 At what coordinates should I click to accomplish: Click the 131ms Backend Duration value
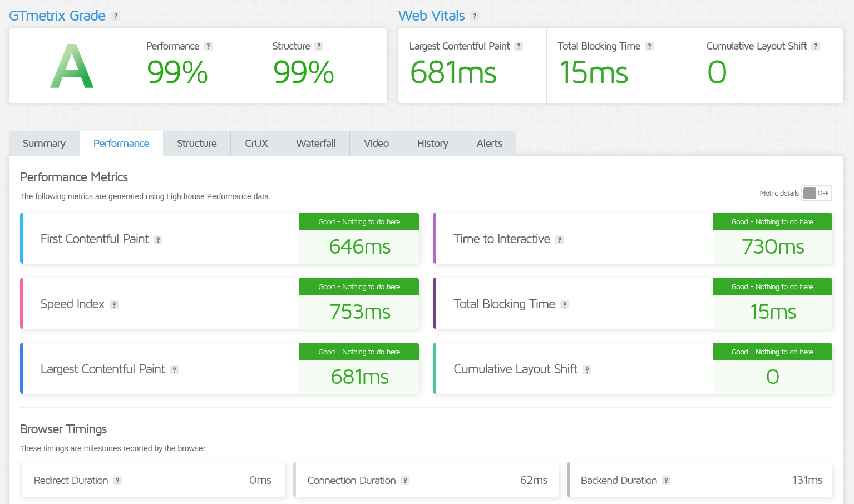tap(807, 480)
